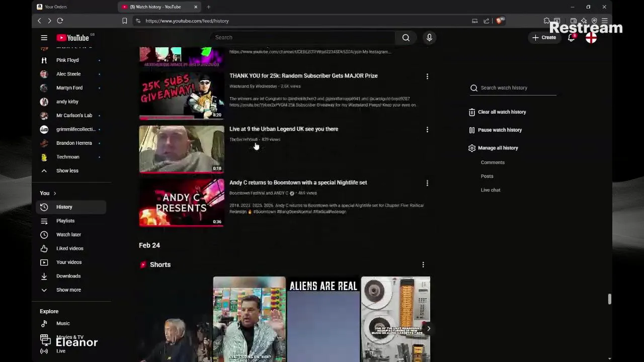Screen dimensions: 644x362
Task: Reload the page
Action: click(x=60, y=21)
